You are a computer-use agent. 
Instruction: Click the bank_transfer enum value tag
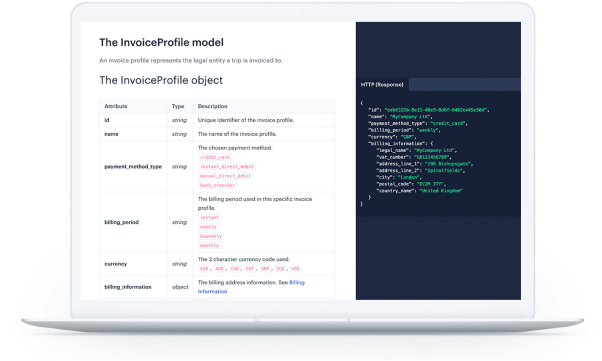(217, 185)
